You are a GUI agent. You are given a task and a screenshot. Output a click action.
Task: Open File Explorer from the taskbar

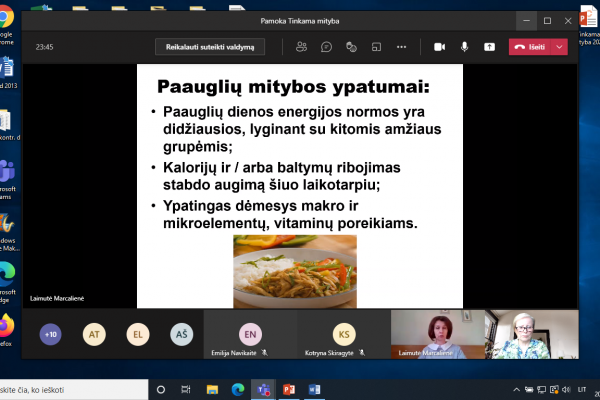(212, 390)
